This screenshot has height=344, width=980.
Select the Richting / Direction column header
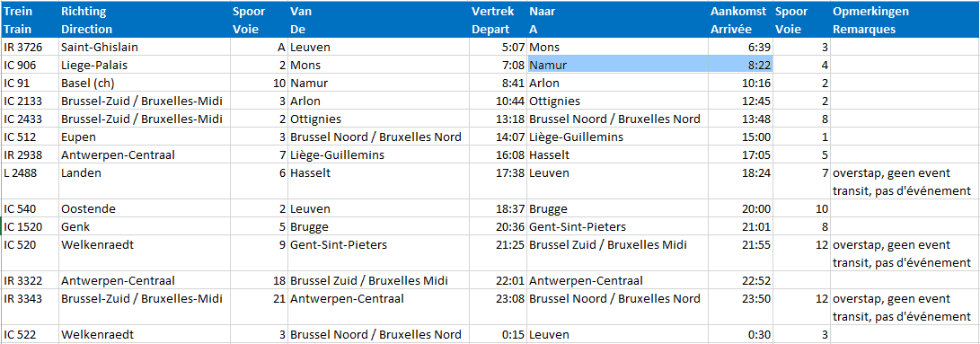pyautogui.click(x=145, y=20)
